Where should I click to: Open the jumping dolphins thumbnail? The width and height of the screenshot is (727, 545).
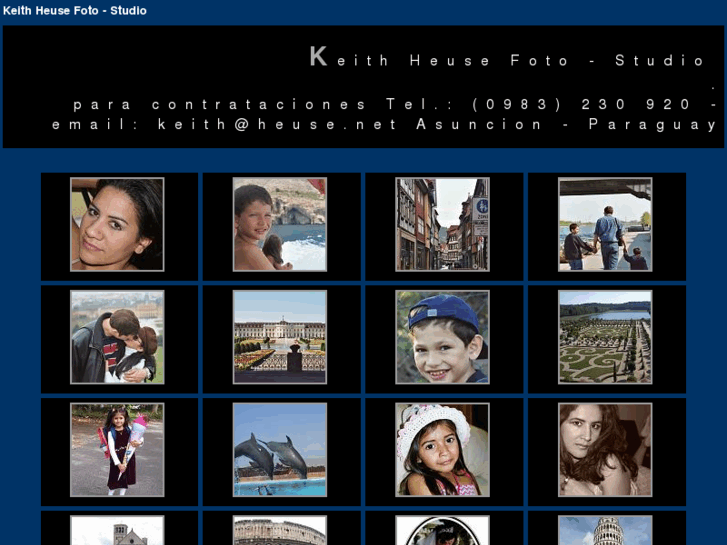[280, 450]
